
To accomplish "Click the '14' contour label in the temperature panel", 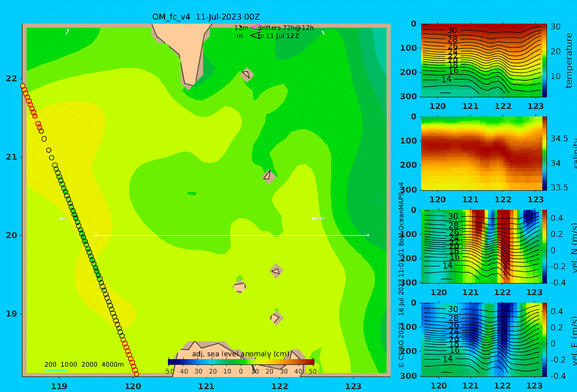I will (446, 79).
